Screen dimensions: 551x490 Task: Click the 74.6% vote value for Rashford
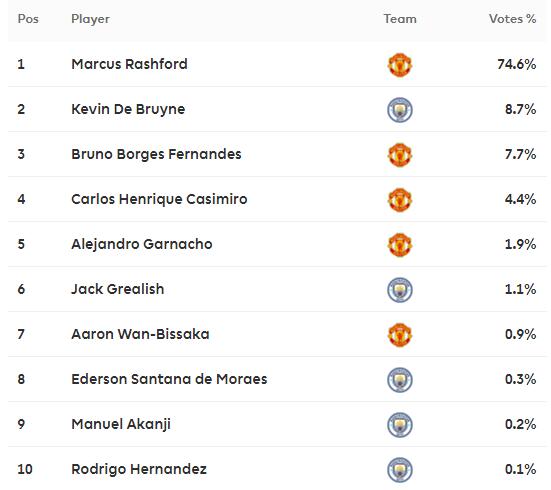(517, 64)
